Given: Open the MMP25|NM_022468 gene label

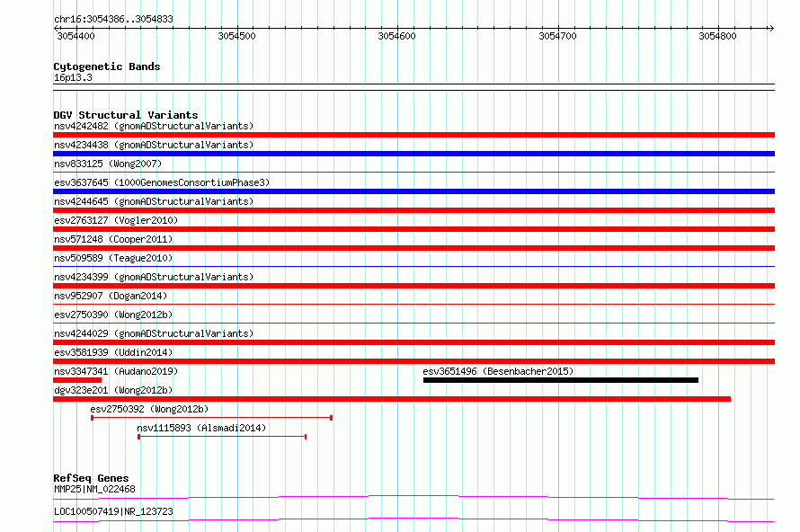Looking at the screenshot, I should [x=95, y=489].
